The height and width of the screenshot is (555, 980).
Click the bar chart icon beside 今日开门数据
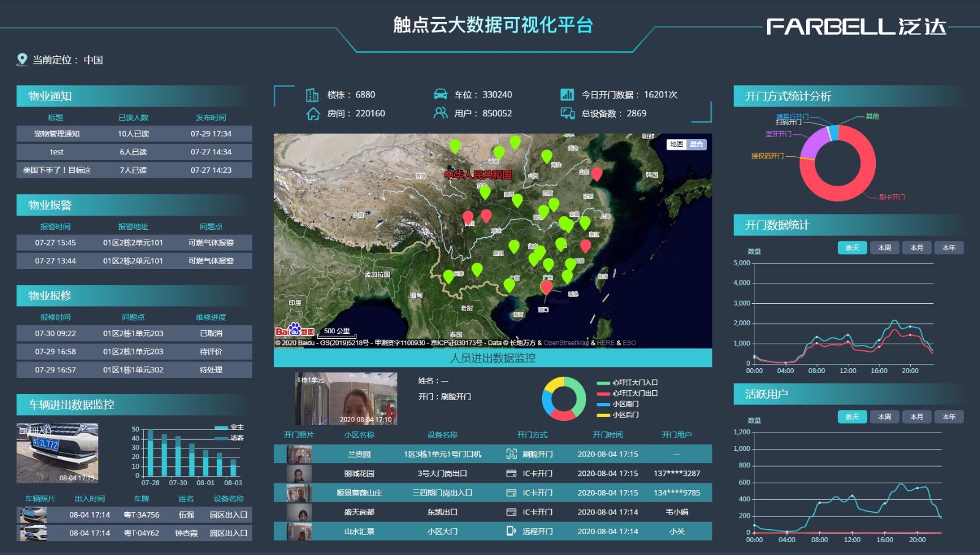[567, 94]
